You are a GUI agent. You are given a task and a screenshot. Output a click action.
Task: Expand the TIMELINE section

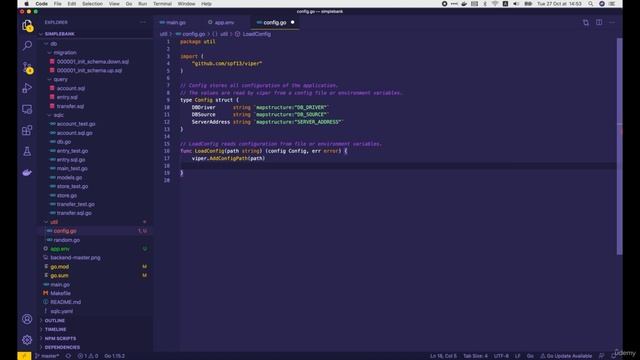pos(56,329)
